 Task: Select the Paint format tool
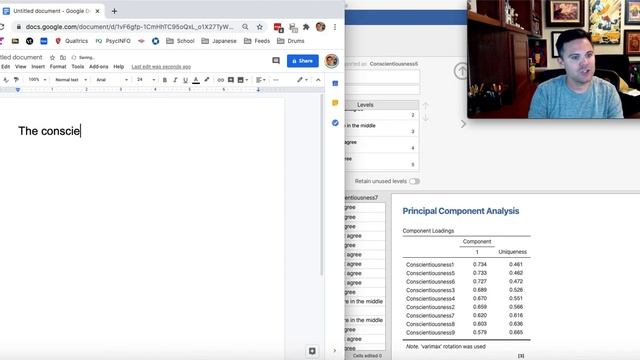coord(16,80)
